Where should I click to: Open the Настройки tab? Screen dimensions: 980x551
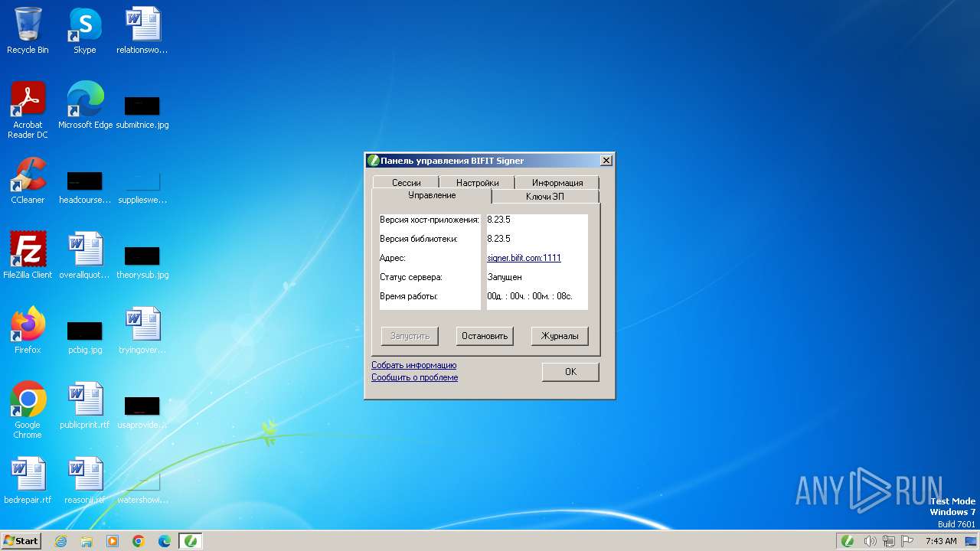[x=477, y=183]
